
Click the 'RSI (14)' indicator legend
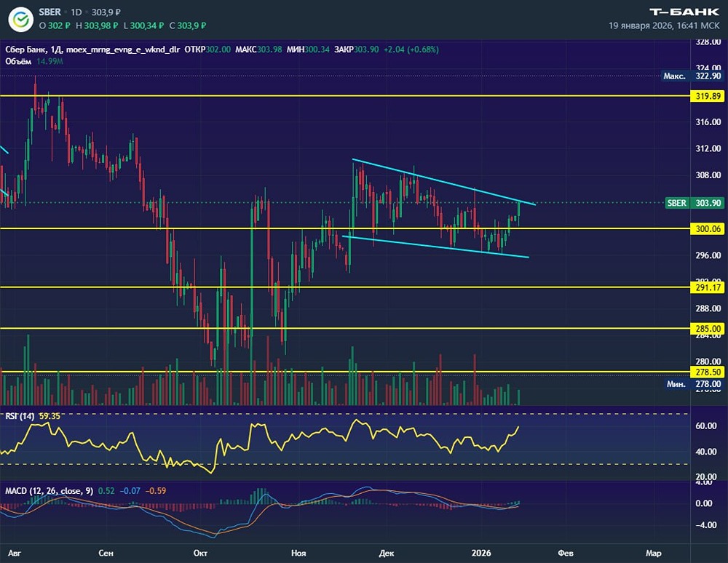(x=20, y=416)
